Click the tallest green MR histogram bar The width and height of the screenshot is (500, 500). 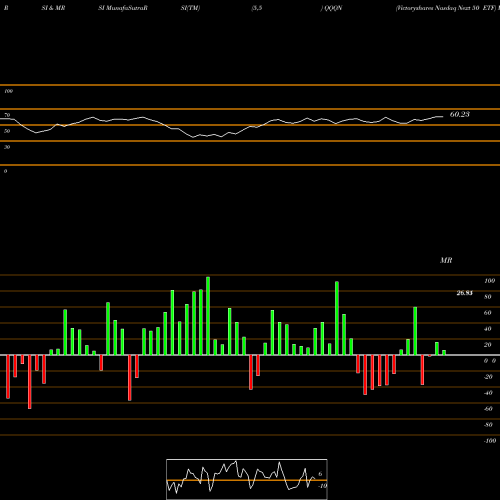[208, 316]
